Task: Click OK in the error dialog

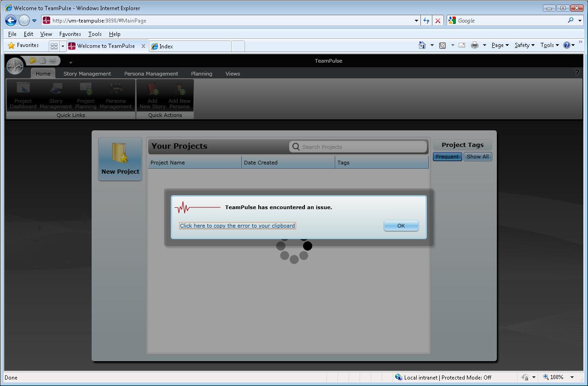Action: tap(401, 225)
